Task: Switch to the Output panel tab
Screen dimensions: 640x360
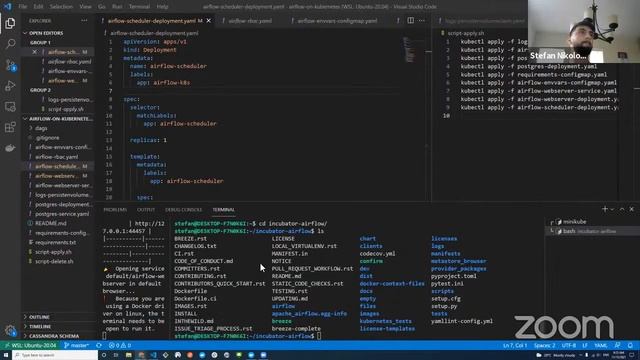Action: pyautogui.click(x=146, y=209)
